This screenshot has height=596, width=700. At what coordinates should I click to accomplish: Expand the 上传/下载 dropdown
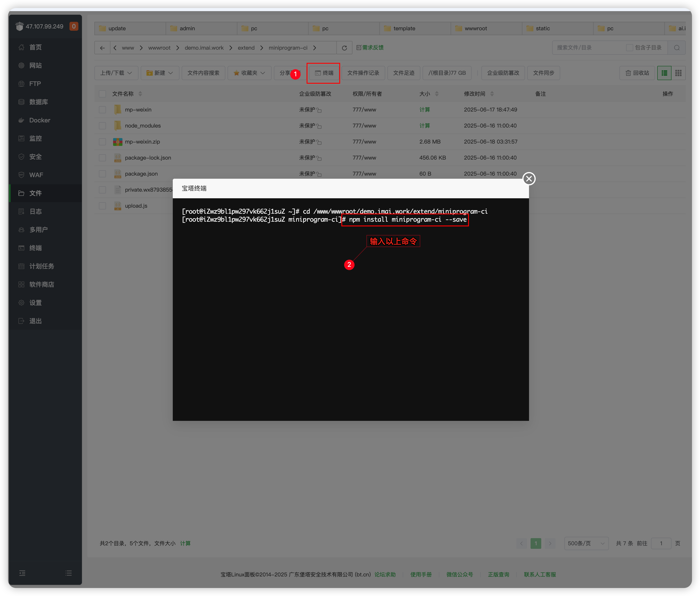[116, 73]
